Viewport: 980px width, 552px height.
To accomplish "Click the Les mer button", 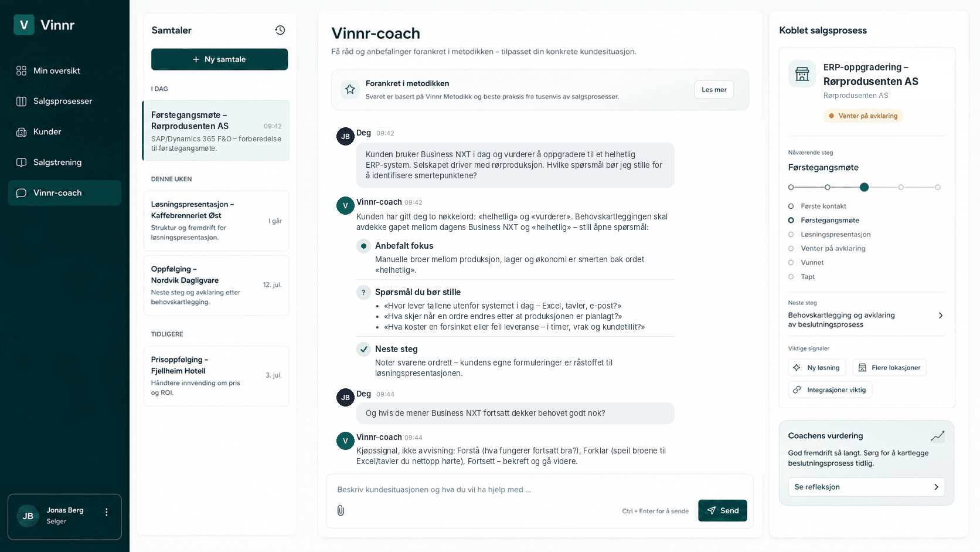I will [x=714, y=90].
